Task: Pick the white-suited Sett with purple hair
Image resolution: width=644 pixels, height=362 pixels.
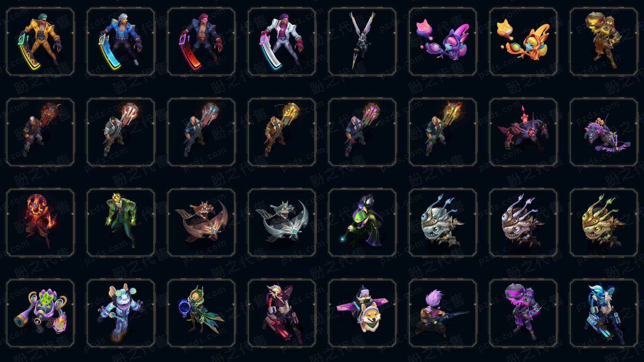Action: (x=282, y=42)
